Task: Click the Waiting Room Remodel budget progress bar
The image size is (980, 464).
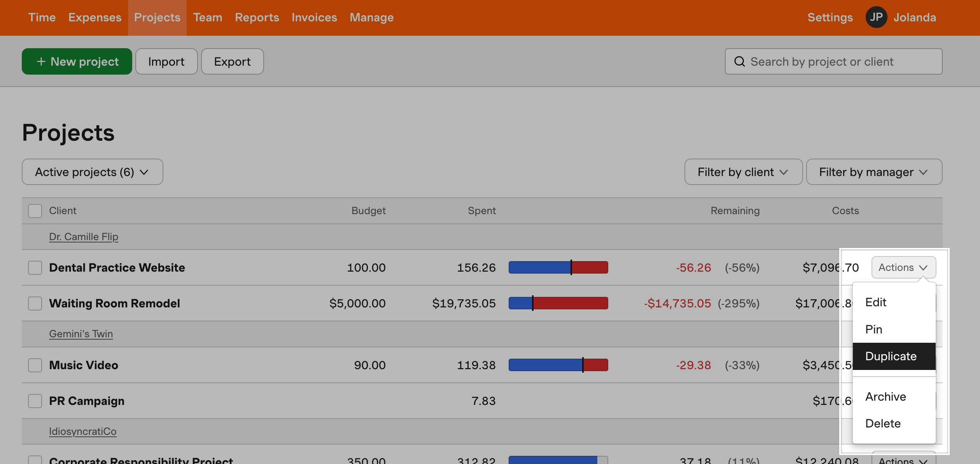Action: [x=558, y=304]
